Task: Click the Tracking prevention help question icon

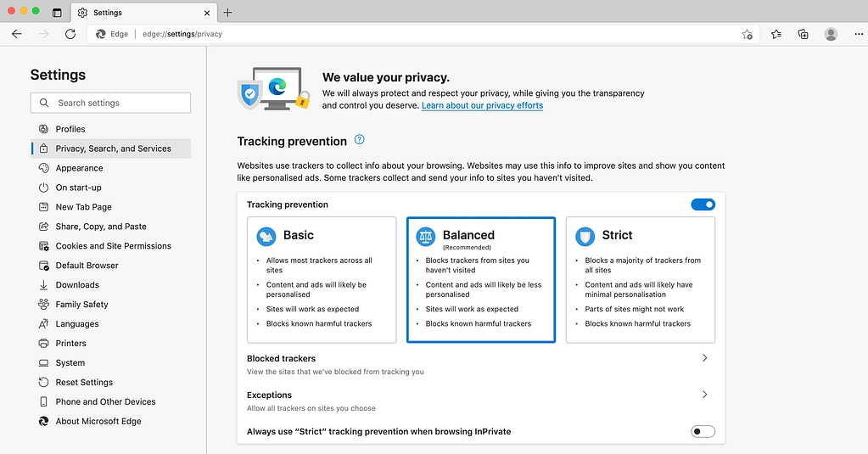Action: point(359,139)
